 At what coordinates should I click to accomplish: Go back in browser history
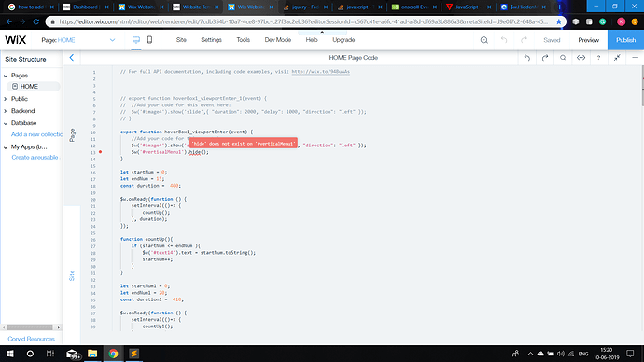pyautogui.click(x=9, y=21)
